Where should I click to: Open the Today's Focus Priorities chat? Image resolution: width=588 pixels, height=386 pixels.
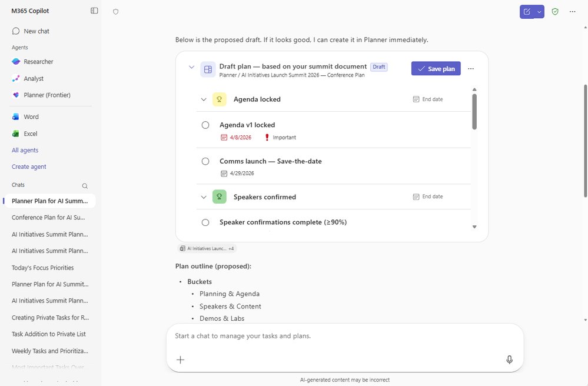coord(42,267)
